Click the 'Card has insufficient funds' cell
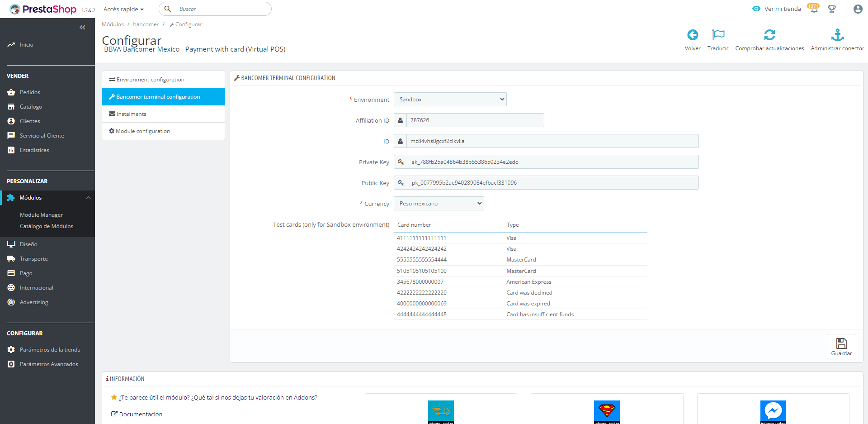 (x=540, y=314)
